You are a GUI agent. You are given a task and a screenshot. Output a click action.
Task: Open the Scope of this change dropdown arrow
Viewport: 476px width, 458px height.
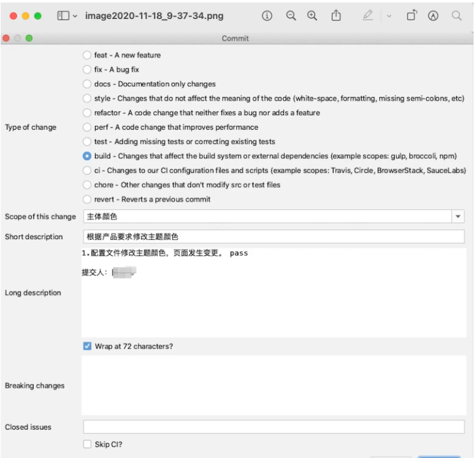pyautogui.click(x=458, y=216)
